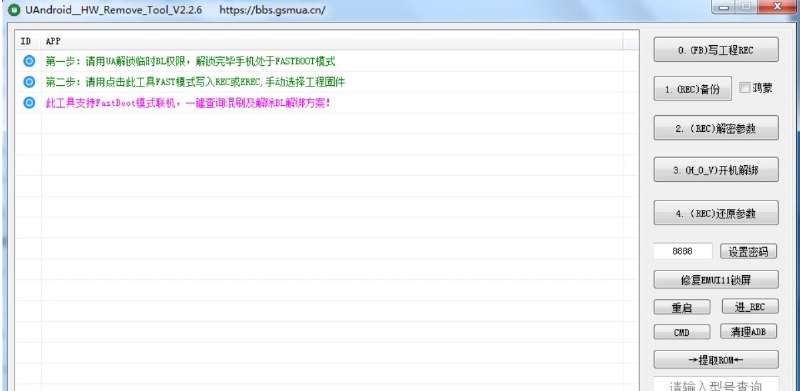Image resolution: width=800 pixels, height=391 pixels.
Task: Click the 清理ADB button
Action: [748, 331]
